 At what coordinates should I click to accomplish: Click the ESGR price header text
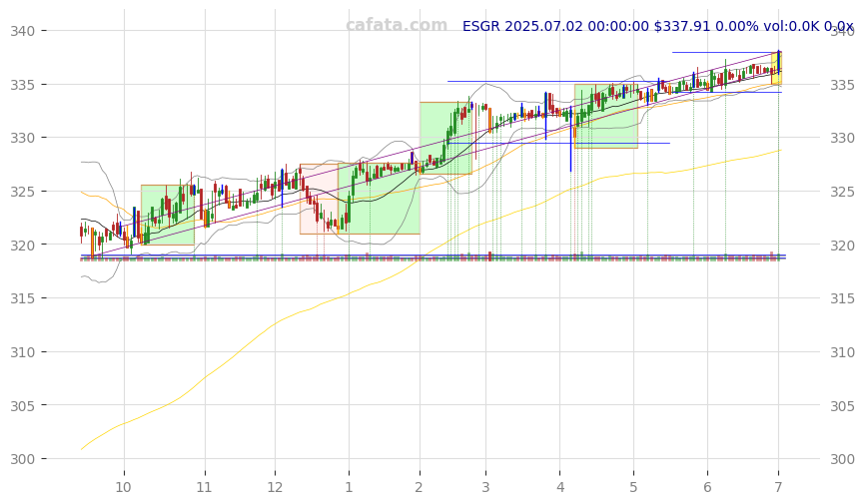[x=657, y=26]
